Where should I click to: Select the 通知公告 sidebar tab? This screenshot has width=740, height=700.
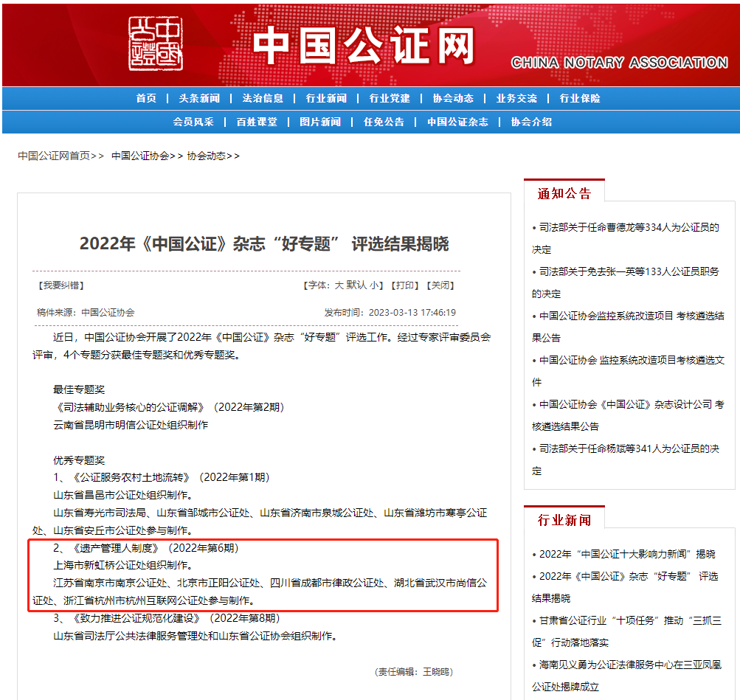pos(564,193)
